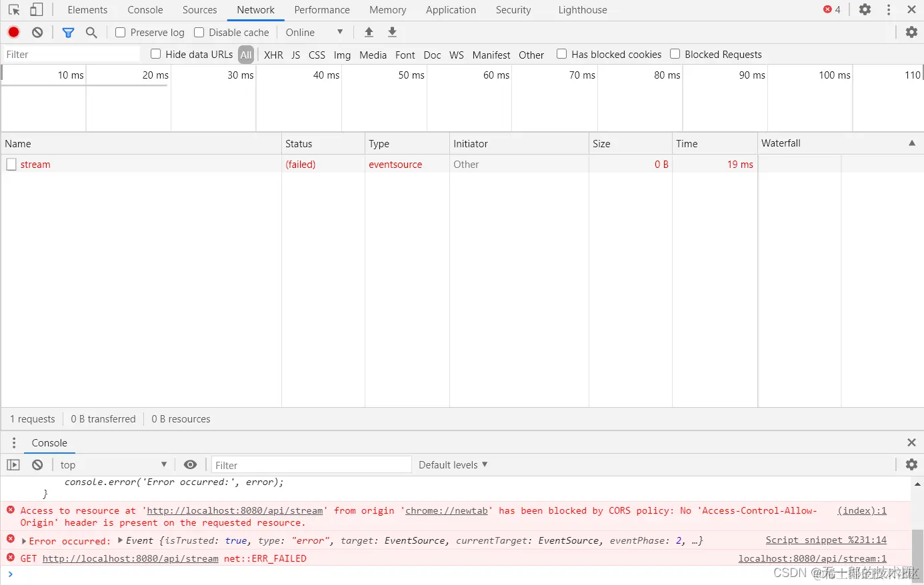Open the DevTools more options menu

pos(889,9)
